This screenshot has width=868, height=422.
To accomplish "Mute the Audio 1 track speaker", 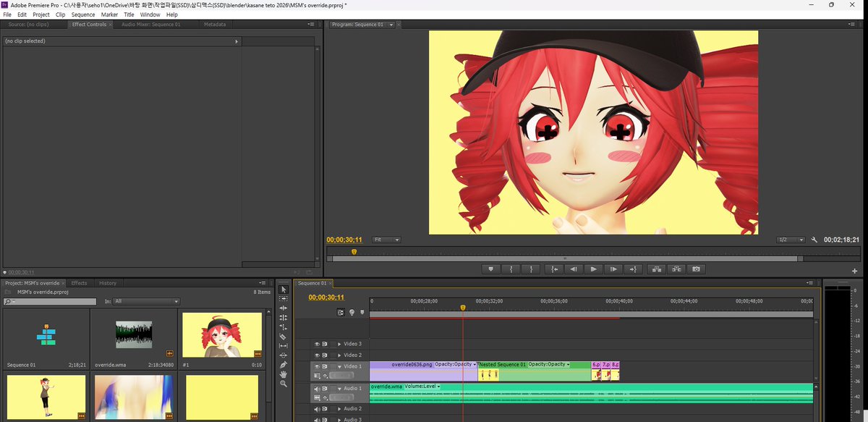I will (x=317, y=389).
